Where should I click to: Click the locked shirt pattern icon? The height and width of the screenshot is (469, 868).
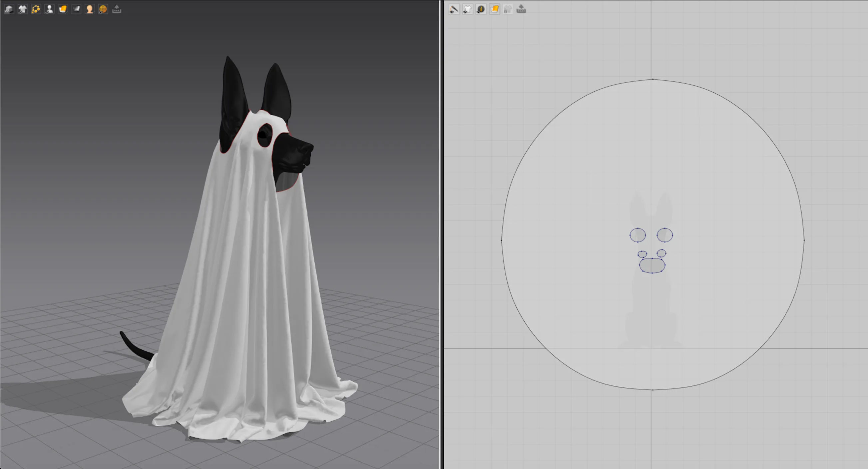[508, 9]
